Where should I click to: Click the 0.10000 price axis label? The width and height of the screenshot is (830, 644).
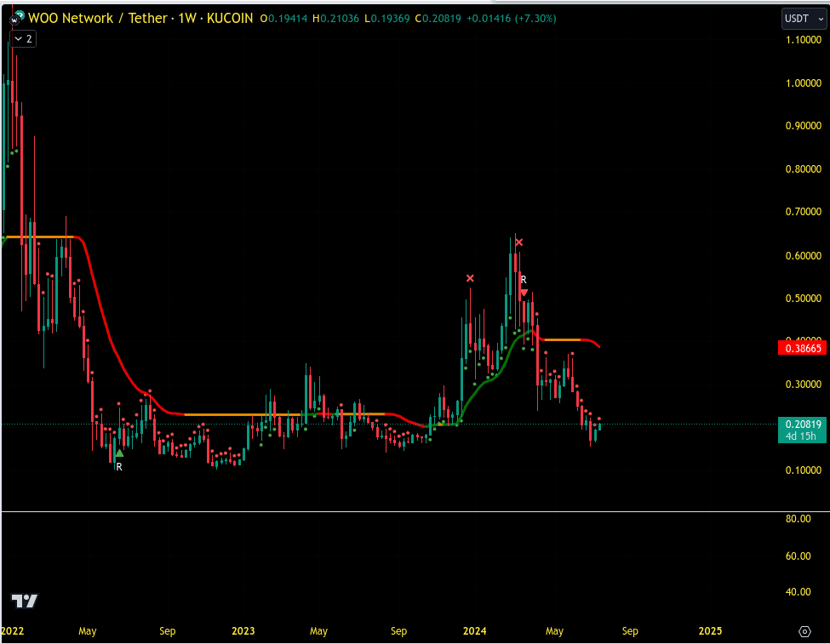pos(803,470)
